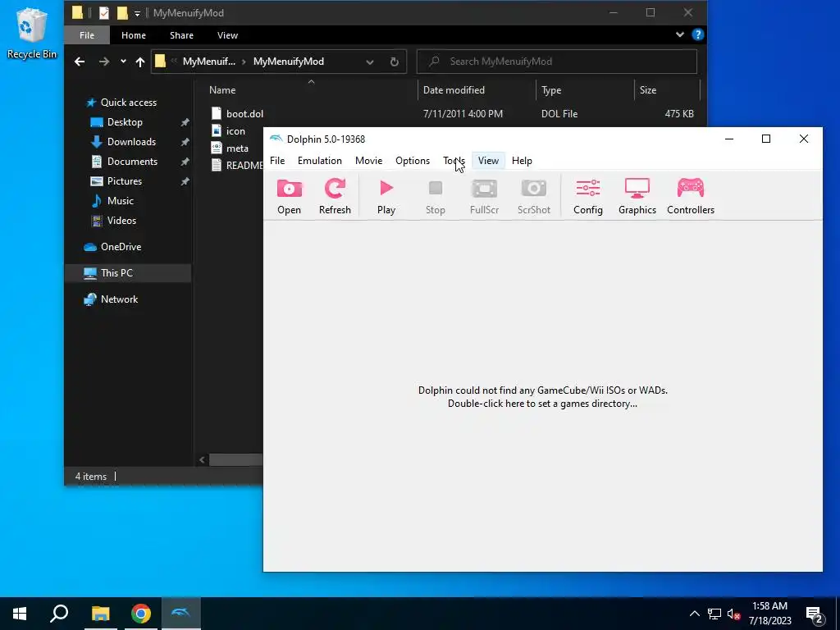
Task: Select the README file in Explorer
Action: tap(244, 166)
